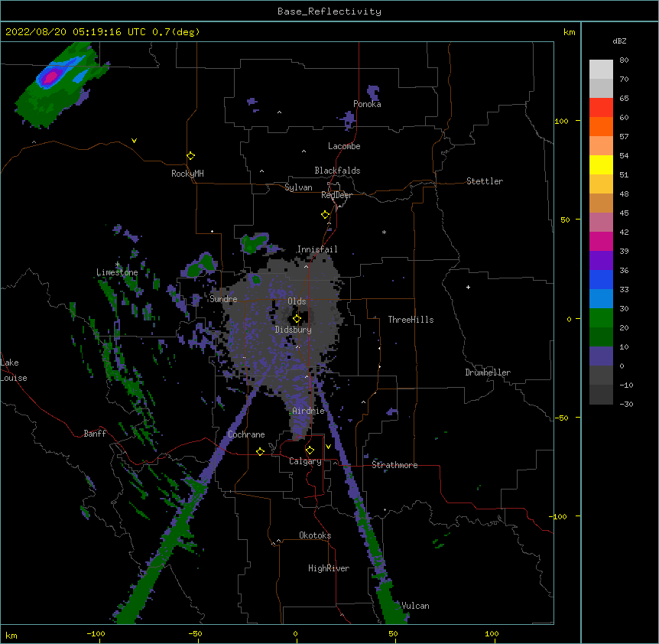Image resolution: width=659 pixels, height=644 pixels.
Task: Select the bright green 20-30 dBZ legend swatch
Action: click(x=601, y=318)
